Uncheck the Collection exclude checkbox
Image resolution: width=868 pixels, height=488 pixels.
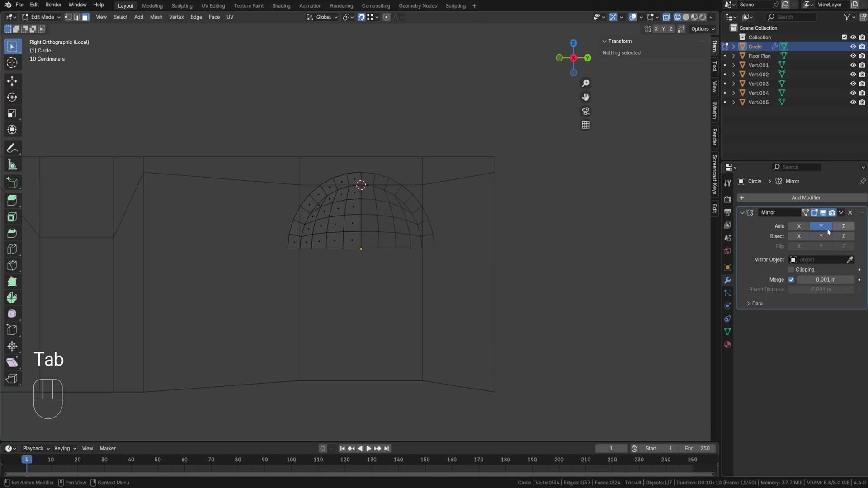coord(844,38)
